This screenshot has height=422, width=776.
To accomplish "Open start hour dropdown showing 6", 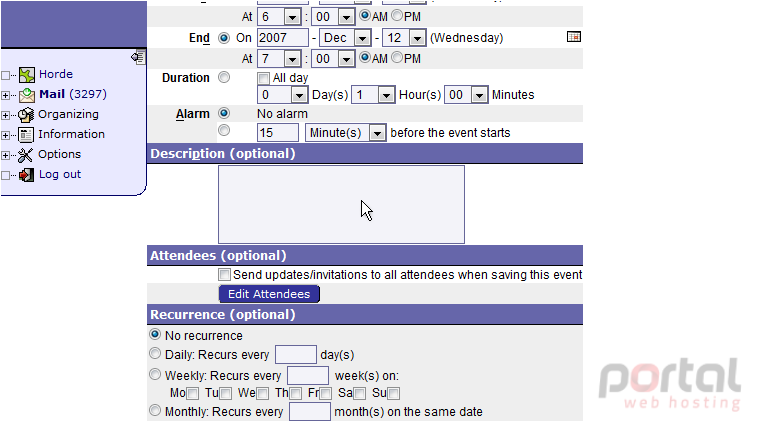I will click(279, 17).
